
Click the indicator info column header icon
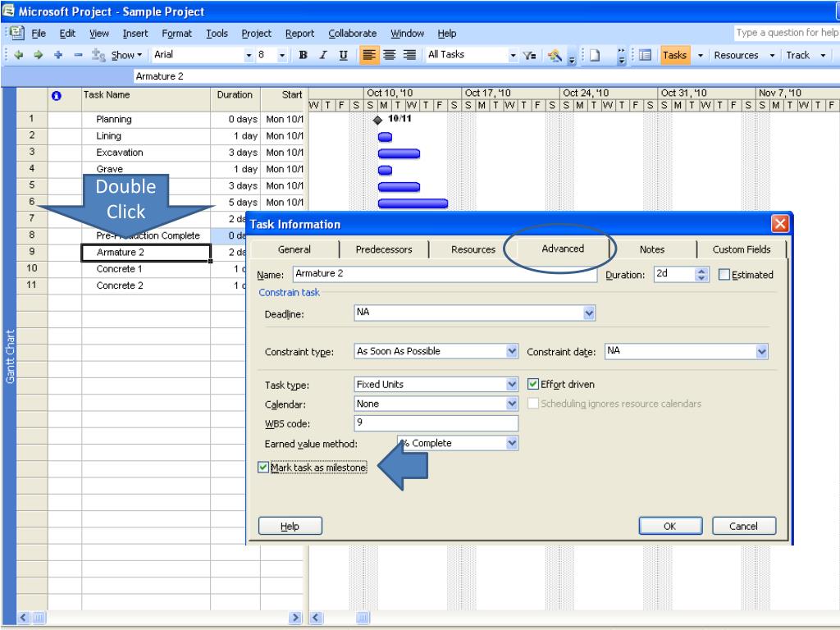pos(57,95)
